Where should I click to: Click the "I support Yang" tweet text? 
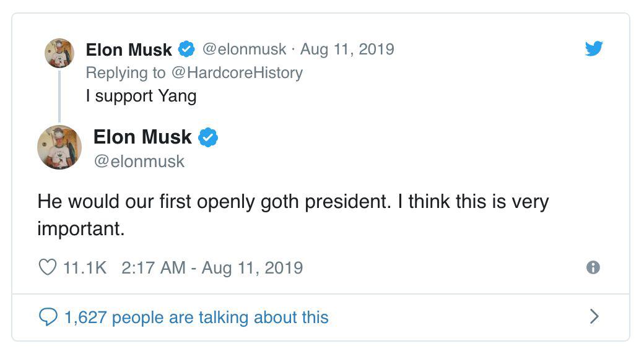(141, 96)
